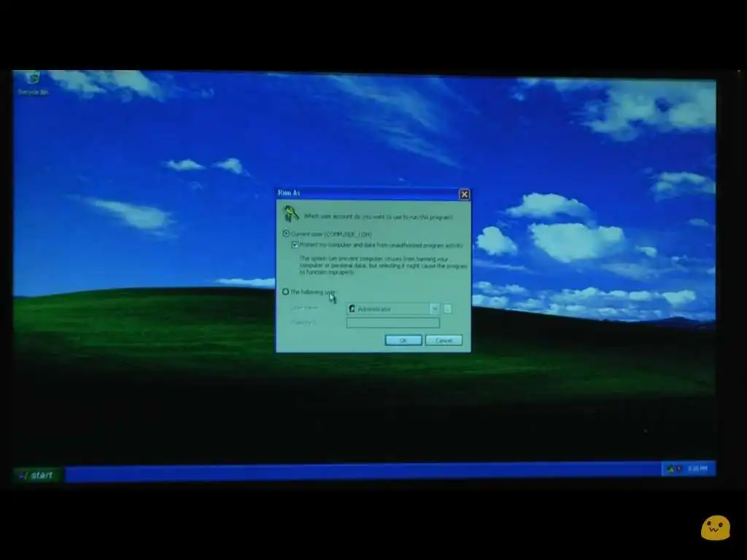Select The following user radio option
Image resolution: width=747 pixels, height=560 pixels.
(286, 292)
